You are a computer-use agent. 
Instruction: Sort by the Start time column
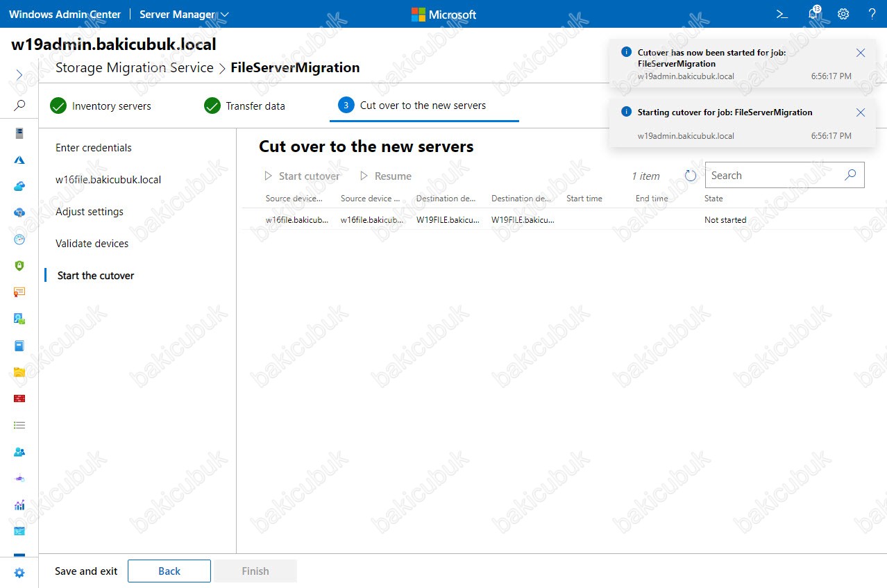[584, 199]
